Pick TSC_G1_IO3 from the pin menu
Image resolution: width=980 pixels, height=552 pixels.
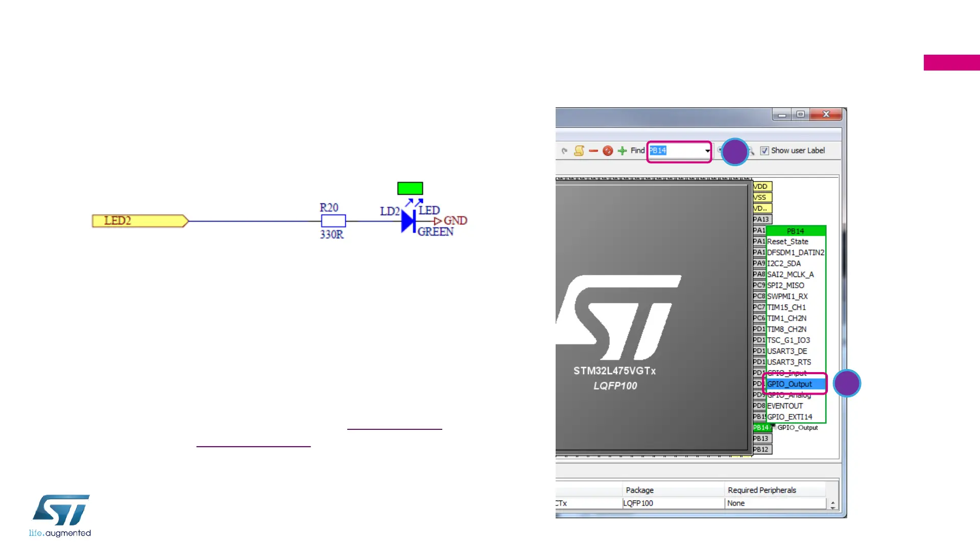pos(796,340)
